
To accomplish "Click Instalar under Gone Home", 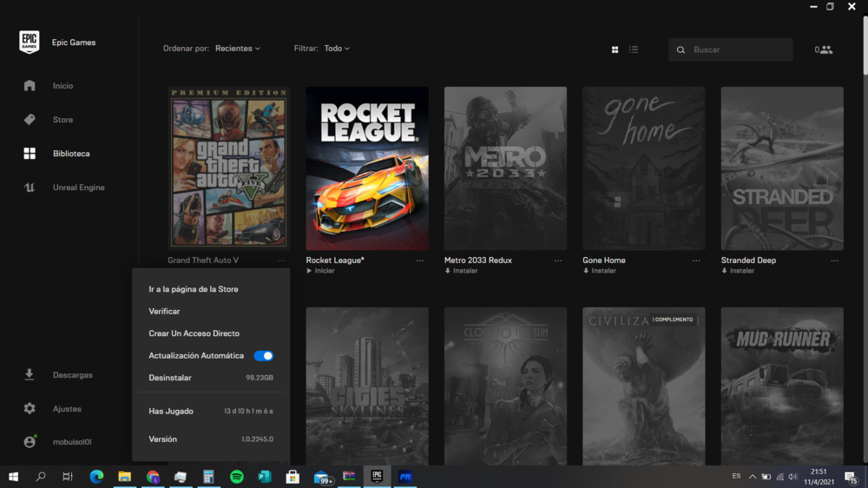I will coord(600,271).
